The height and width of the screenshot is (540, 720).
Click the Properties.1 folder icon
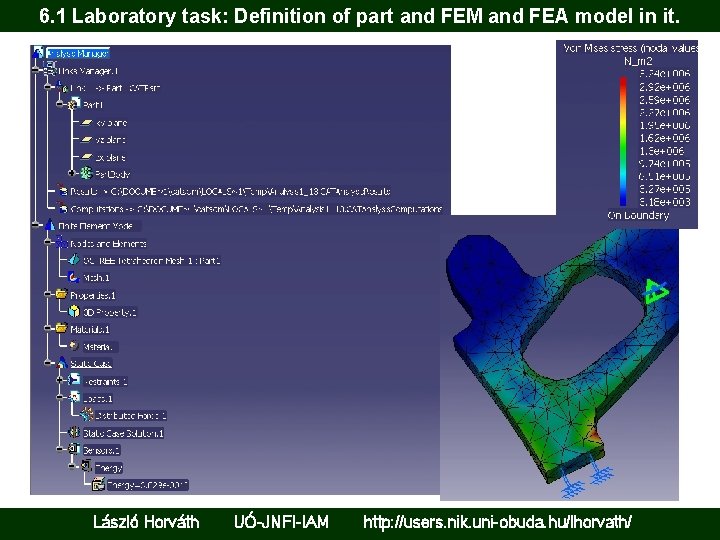click(62, 294)
